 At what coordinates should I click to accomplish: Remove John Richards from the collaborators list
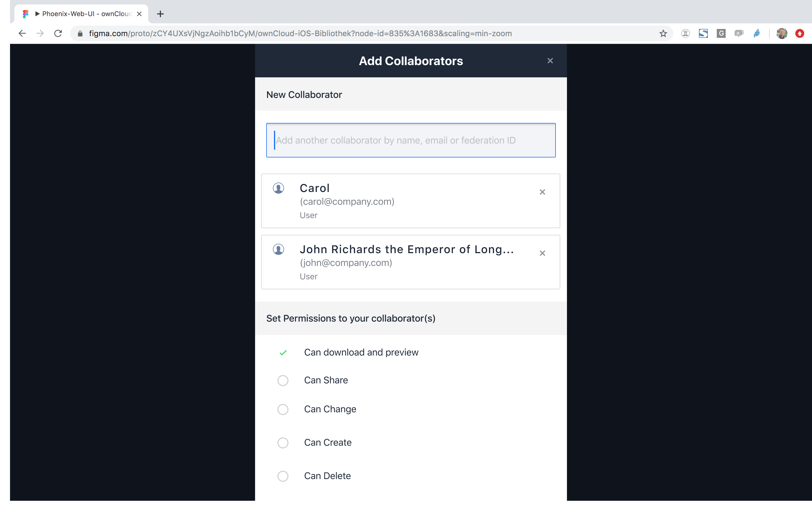point(542,253)
